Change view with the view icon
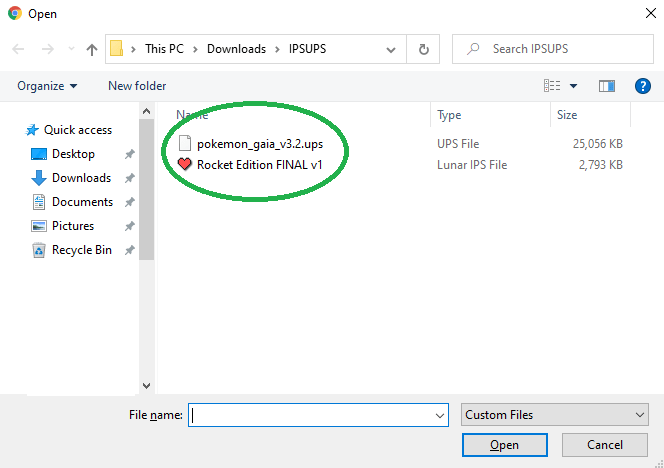This screenshot has width=664, height=468. click(x=552, y=86)
